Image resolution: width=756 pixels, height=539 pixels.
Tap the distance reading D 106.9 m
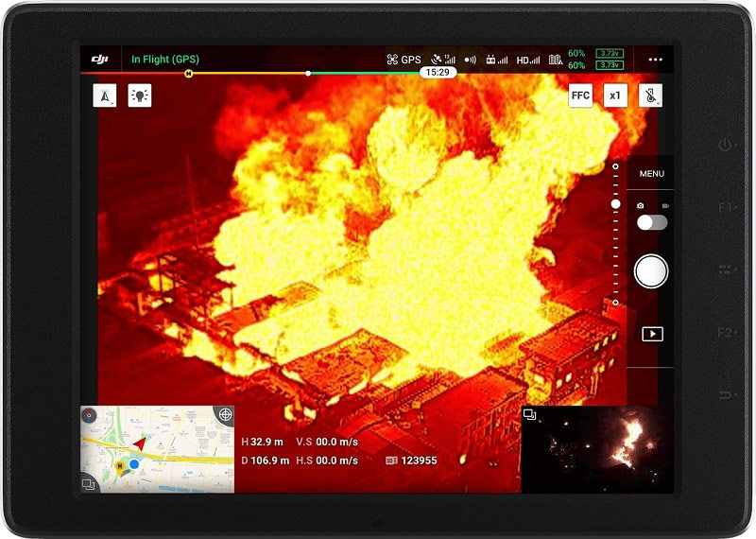(266, 461)
